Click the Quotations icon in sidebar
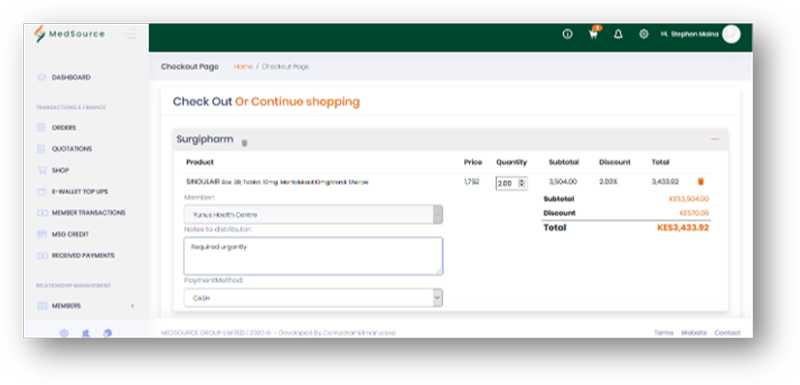The image size is (800, 385). pyautogui.click(x=41, y=149)
